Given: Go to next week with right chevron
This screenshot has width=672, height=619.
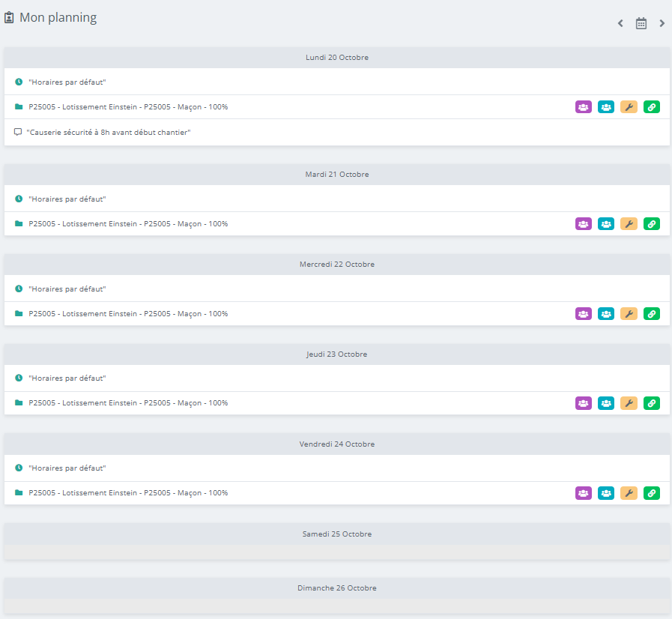Looking at the screenshot, I should (x=662, y=23).
